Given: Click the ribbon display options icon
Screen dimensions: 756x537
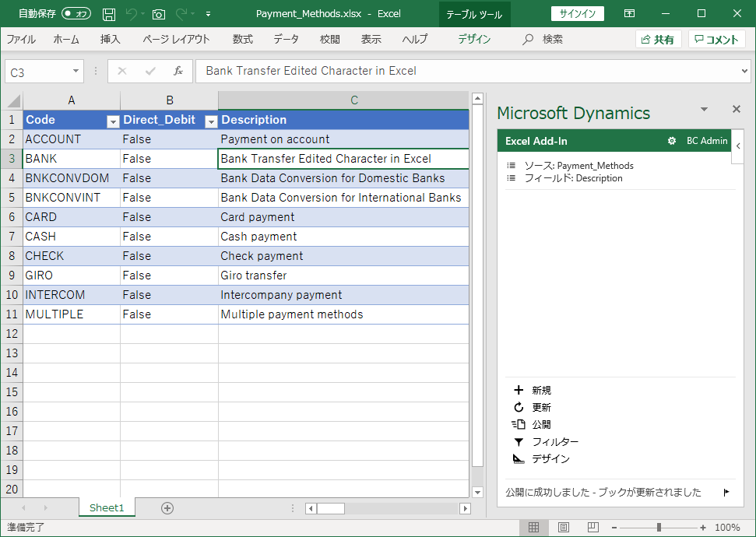Looking at the screenshot, I should pos(629,13).
